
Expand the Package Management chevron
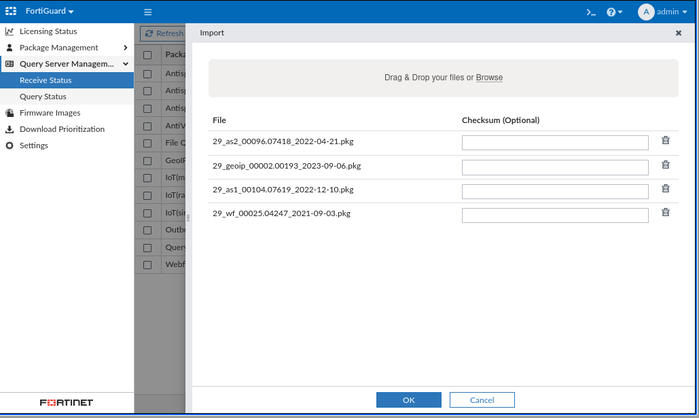(x=125, y=48)
